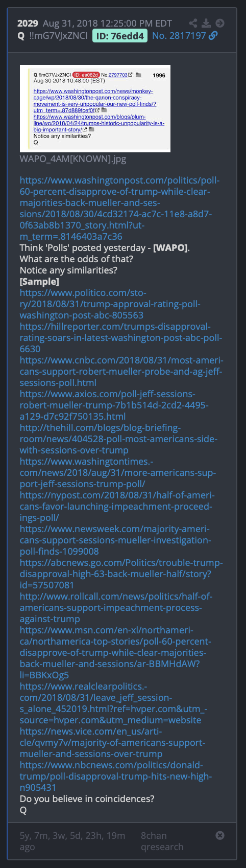The height and width of the screenshot is (868, 246).
Task: Click the ID: 76edd4 badge
Action: (x=120, y=36)
